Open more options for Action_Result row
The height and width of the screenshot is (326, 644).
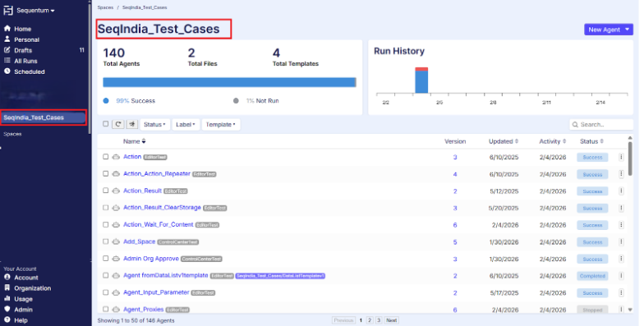(x=621, y=191)
